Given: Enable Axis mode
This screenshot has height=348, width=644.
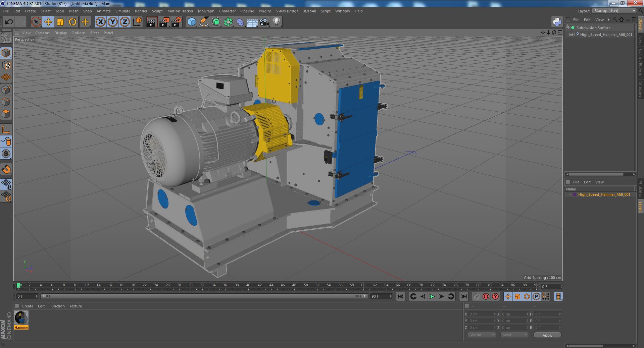Looking at the screenshot, I should 6,129.
